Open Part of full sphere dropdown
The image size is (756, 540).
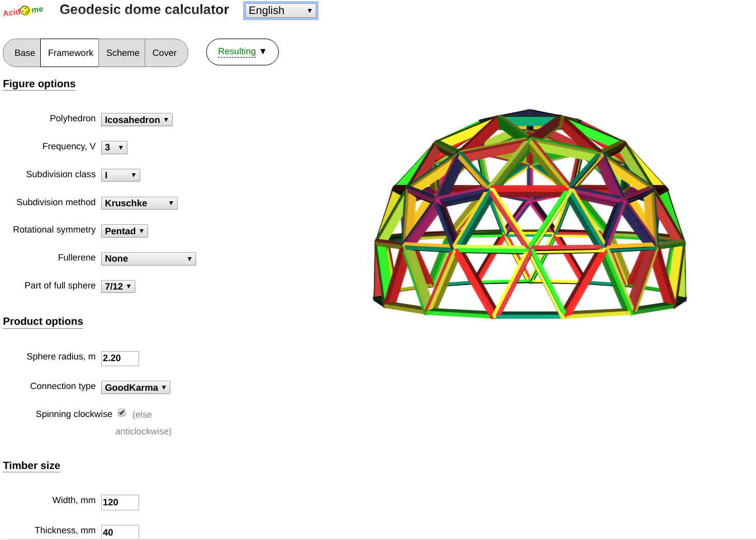[118, 287]
